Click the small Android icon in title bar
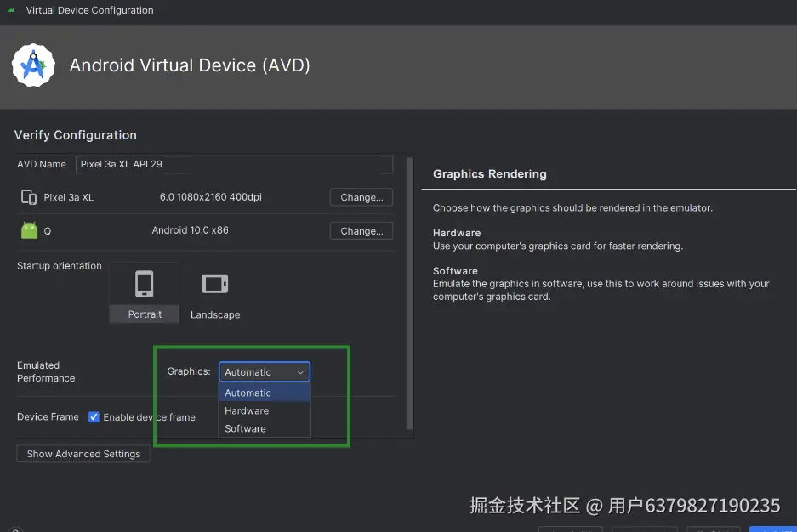 pos(11,10)
